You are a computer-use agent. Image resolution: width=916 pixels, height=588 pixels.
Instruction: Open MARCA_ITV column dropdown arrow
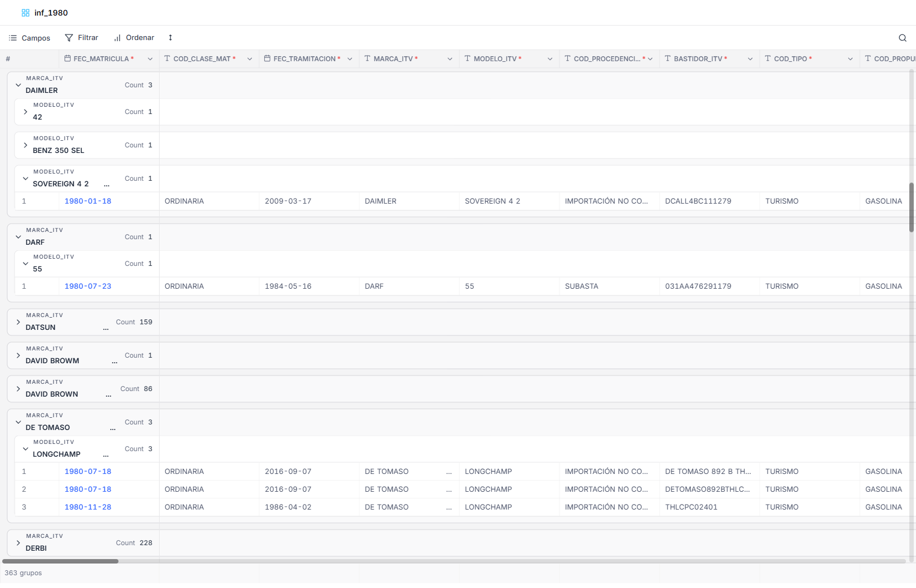click(x=450, y=59)
